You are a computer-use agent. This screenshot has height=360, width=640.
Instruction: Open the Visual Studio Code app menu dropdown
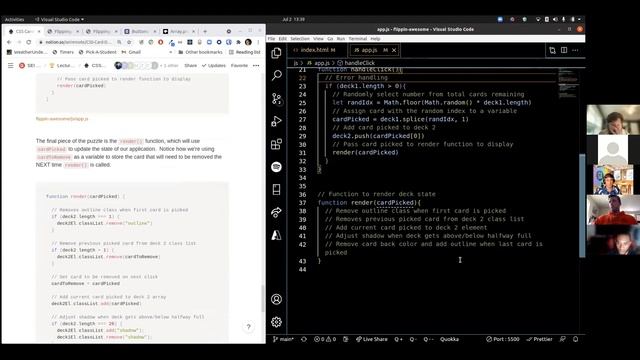(x=60, y=19)
